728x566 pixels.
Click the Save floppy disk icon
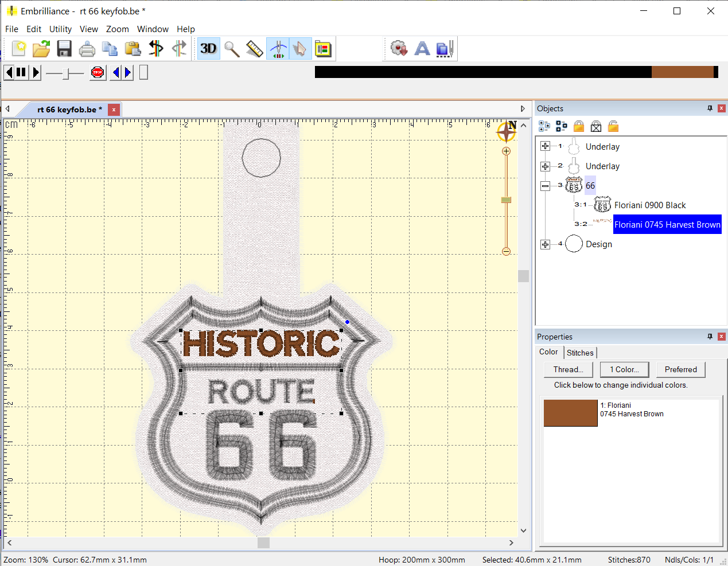[64, 49]
